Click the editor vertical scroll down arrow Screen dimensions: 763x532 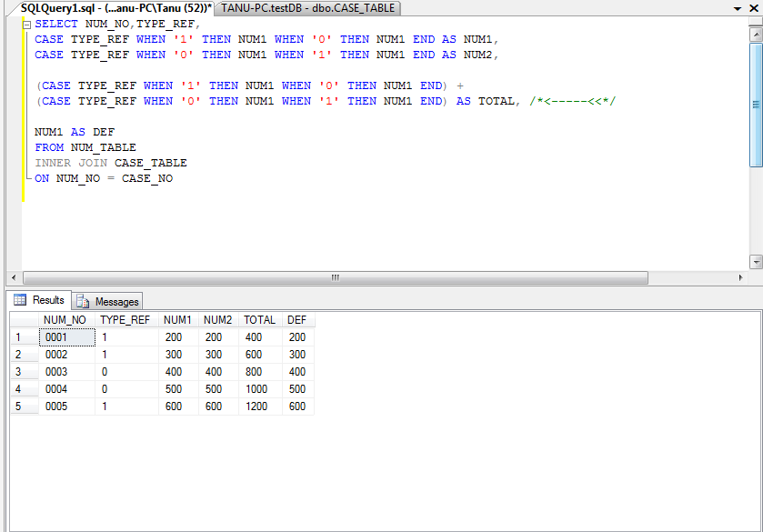click(756, 262)
